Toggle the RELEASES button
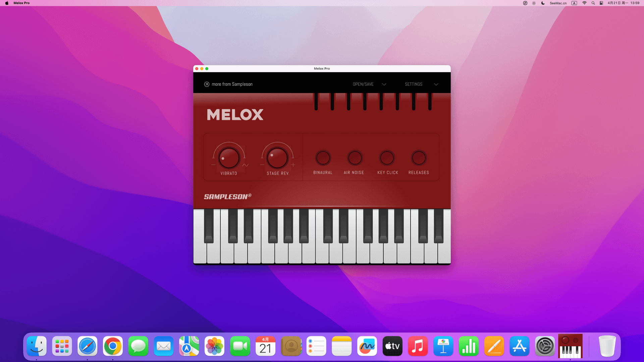 [419, 158]
